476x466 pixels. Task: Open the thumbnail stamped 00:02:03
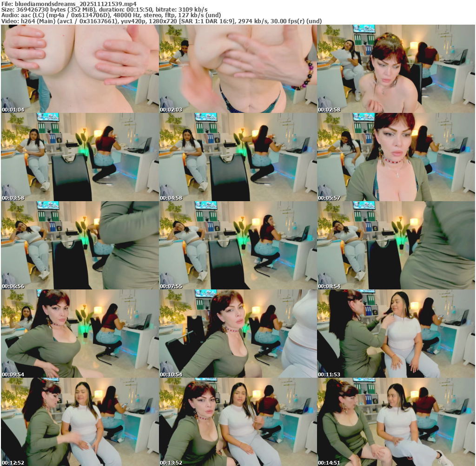tap(238, 69)
